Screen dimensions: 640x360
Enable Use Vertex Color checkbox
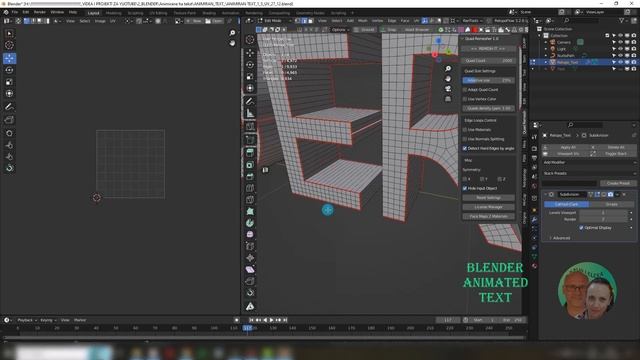point(465,99)
